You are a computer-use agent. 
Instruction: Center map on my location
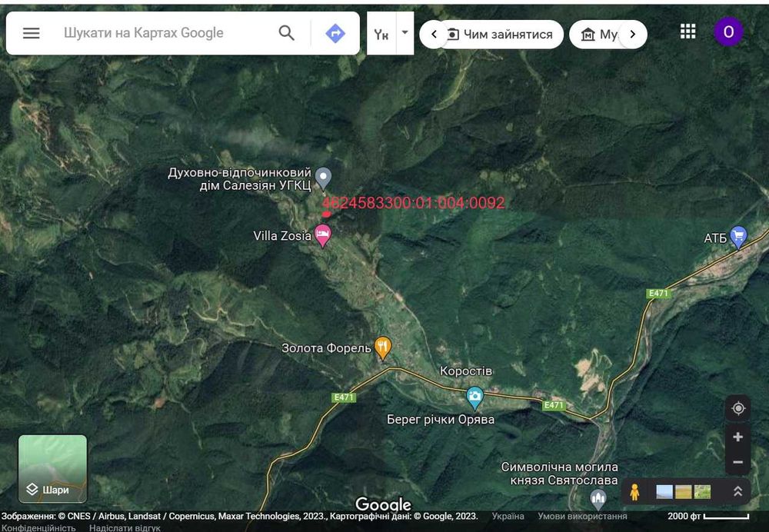point(738,408)
